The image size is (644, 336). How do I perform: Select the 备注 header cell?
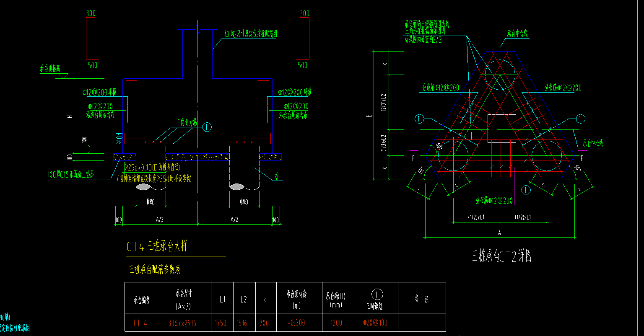(x=422, y=298)
